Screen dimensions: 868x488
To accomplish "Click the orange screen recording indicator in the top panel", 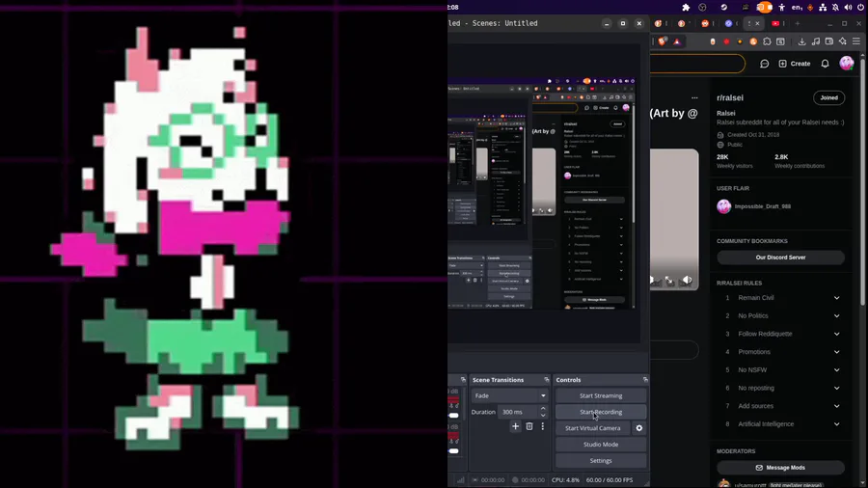I will click(765, 7).
